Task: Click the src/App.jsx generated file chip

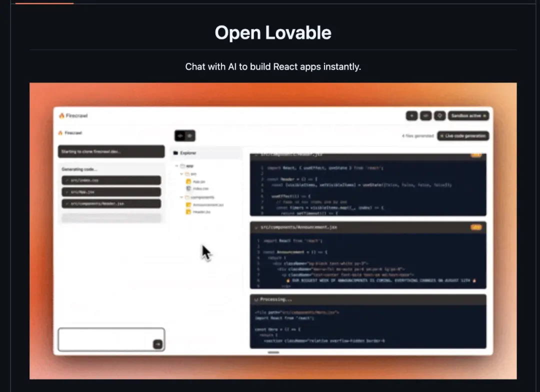Action: tap(111, 192)
